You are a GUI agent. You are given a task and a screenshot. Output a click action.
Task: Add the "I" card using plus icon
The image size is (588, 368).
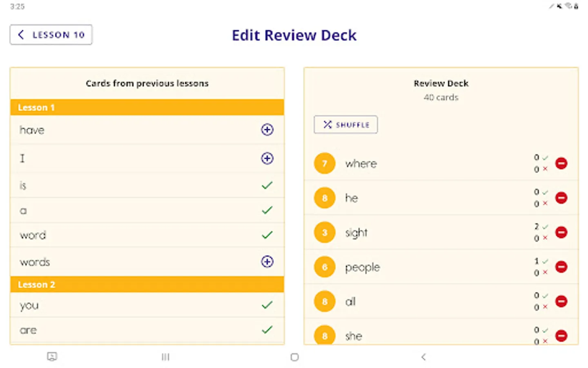pos(267,158)
